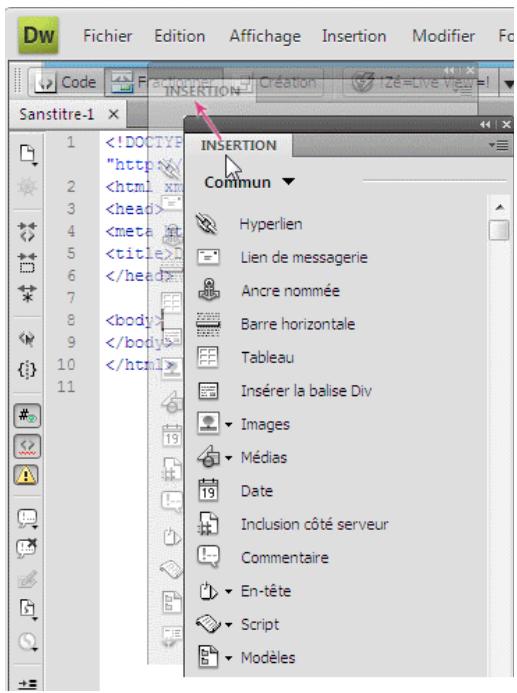Open documents icon in coding toolbar
Screen dimensions: 517x693
coord(28,155)
